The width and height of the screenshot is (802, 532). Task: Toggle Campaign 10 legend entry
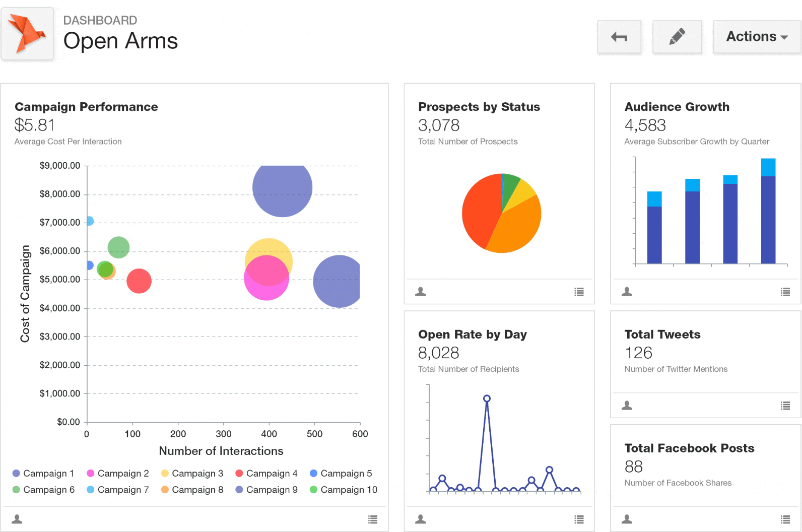click(344, 490)
